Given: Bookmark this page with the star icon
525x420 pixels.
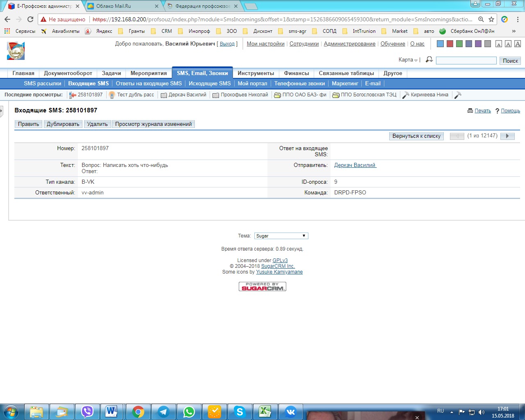Looking at the screenshot, I should coord(491,19).
